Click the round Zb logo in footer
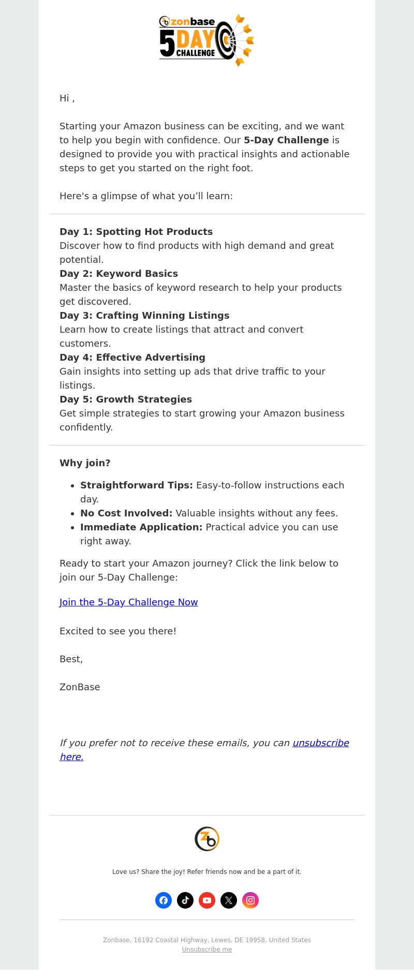414x980 pixels. point(207,839)
